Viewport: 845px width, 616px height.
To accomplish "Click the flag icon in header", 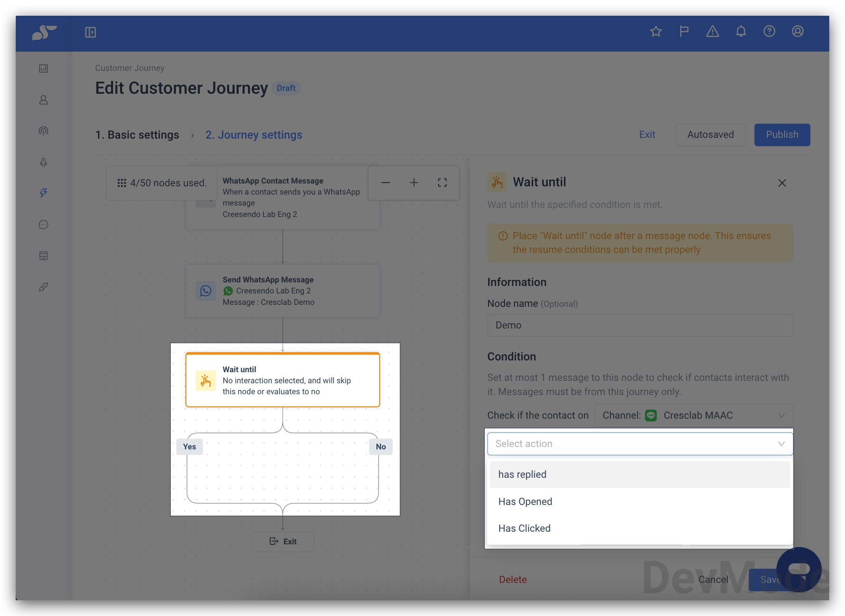I will pos(684,31).
